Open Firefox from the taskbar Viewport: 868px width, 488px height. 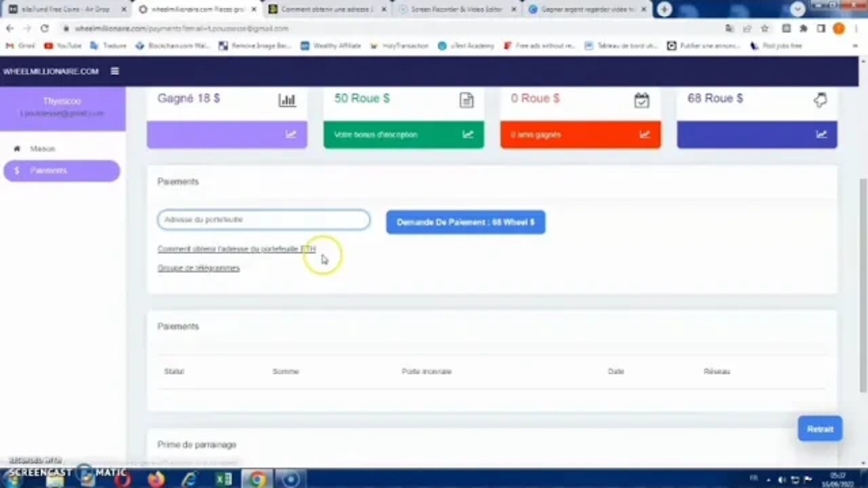pos(156,479)
